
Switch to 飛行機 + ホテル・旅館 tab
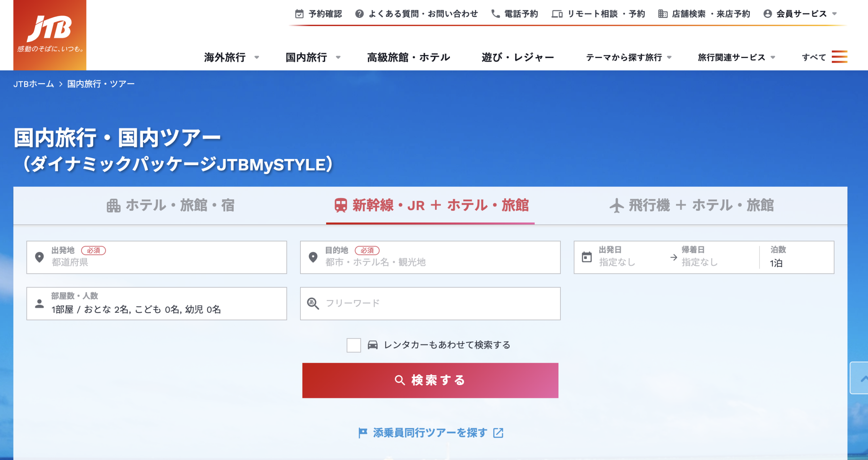(692, 206)
